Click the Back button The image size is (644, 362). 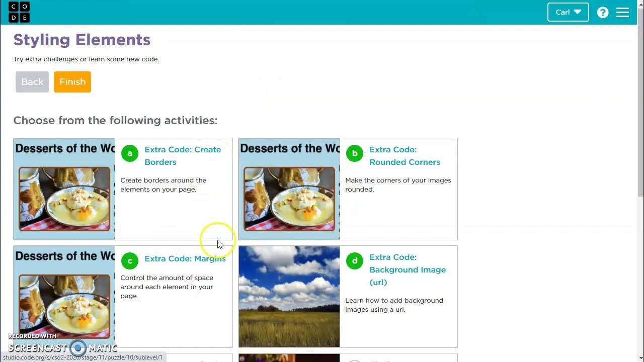pos(32,82)
